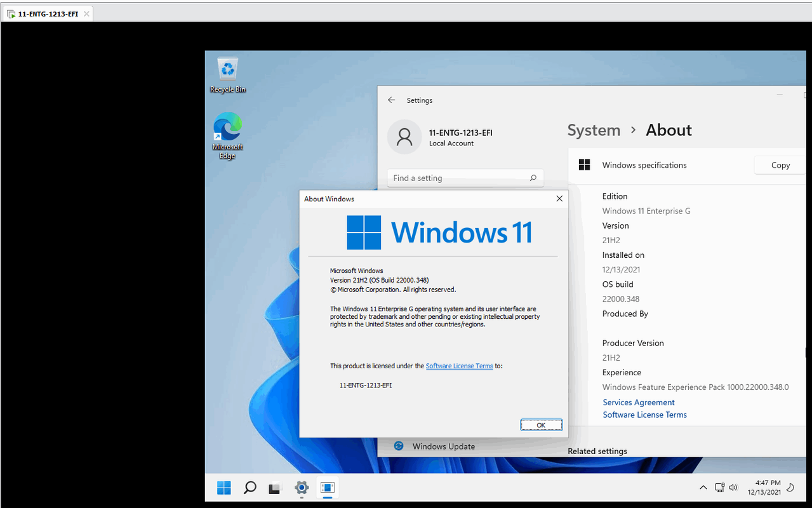Click the Windows Update sync icon
The width and height of the screenshot is (812, 508).
pos(399,446)
